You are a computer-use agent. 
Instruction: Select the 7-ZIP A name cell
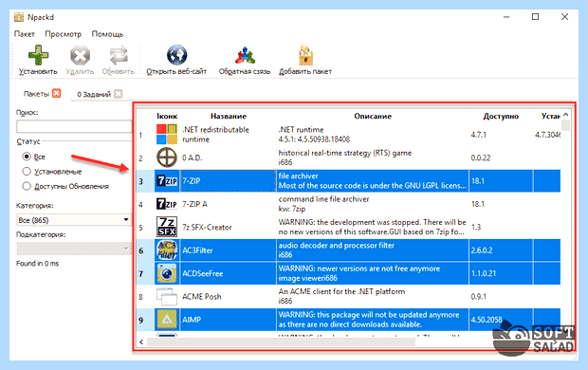[229, 204]
